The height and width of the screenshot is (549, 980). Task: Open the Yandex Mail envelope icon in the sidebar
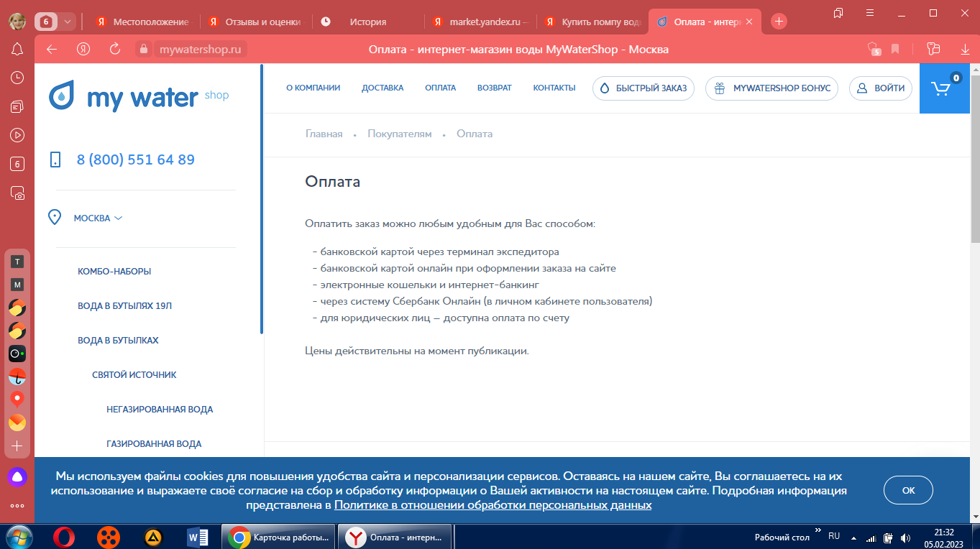[17, 423]
